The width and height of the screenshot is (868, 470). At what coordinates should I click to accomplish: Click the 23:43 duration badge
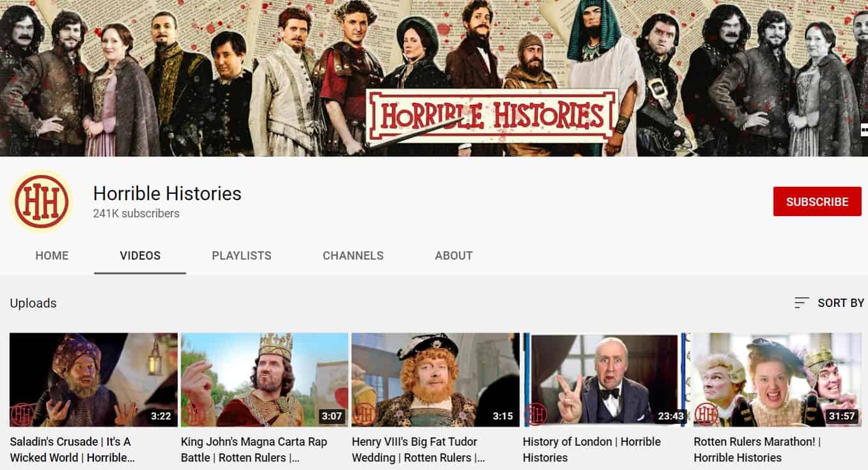[670, 416]
